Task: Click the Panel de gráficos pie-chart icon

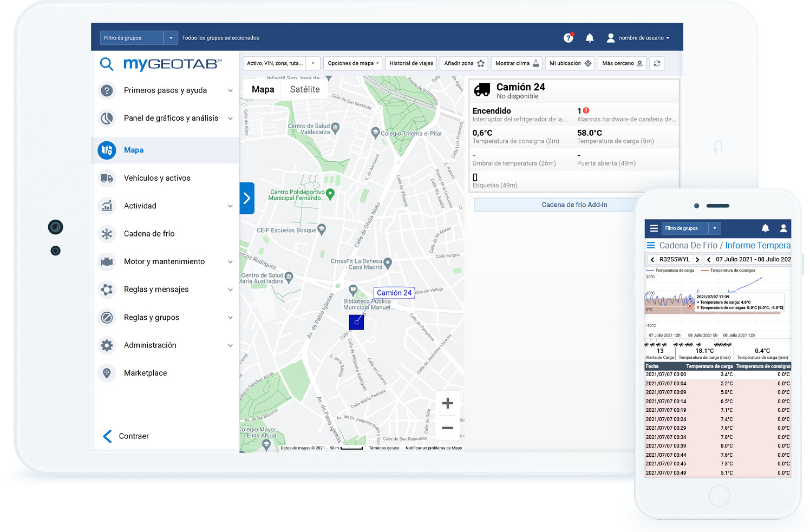Action: [107, 118]
